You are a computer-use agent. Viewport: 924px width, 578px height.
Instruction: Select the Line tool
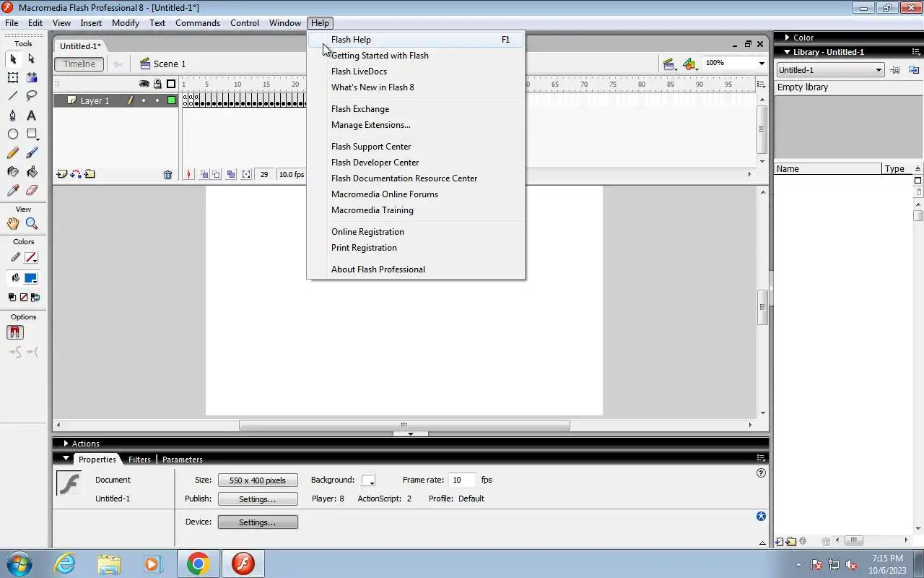pos(13,96)
